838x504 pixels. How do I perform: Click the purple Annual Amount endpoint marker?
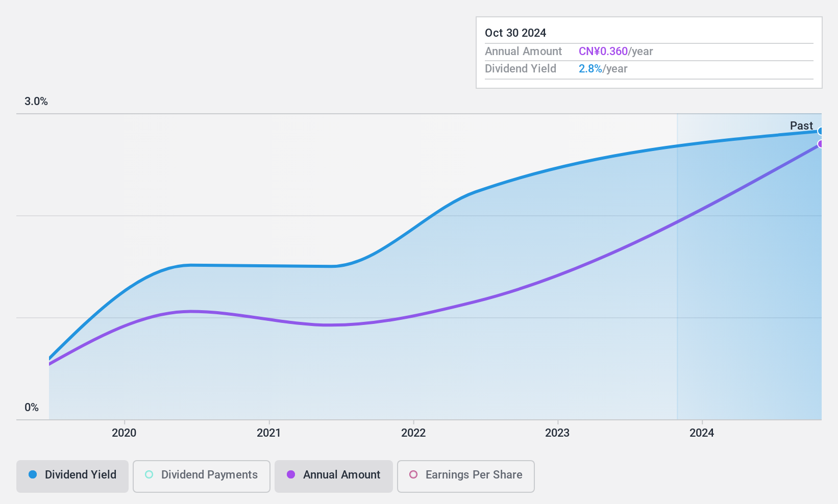(x=821, y=144)
